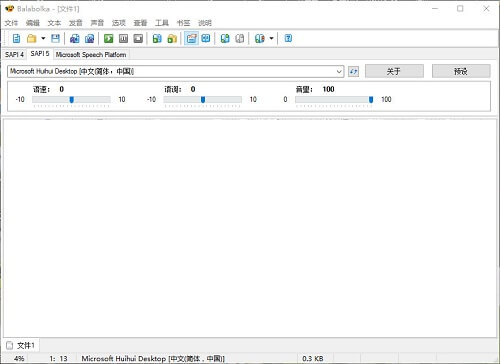This screenshot has height=364, width=500.
Task: Select the 文件1 document tab at bottom
Action: click(x=21, y=345)
